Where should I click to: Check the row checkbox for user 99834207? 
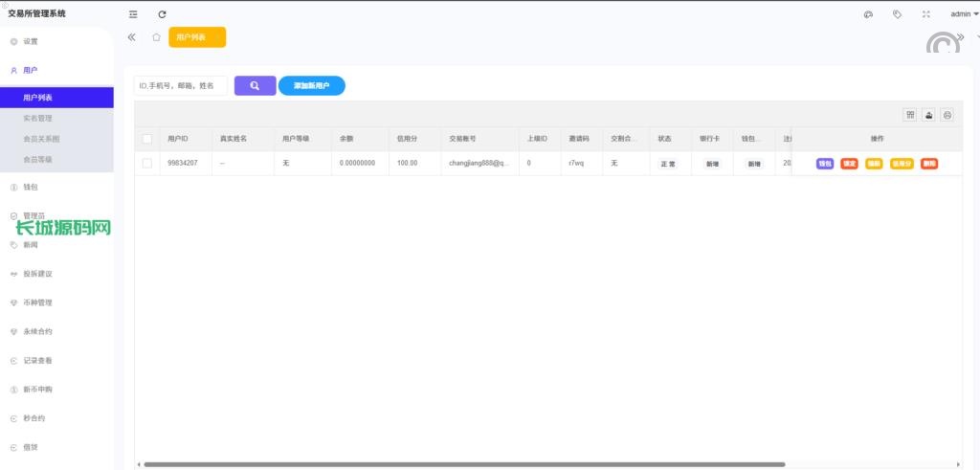pos(147,164)
